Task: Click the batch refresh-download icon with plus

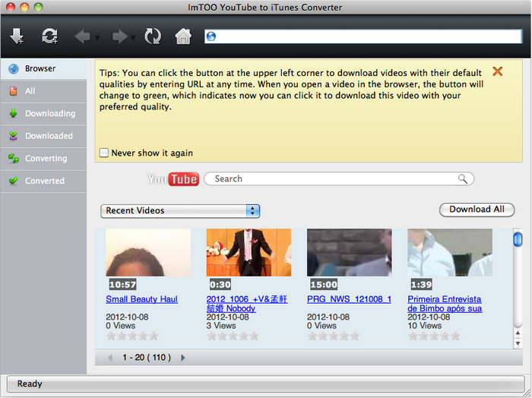Action: coord(49,36)
